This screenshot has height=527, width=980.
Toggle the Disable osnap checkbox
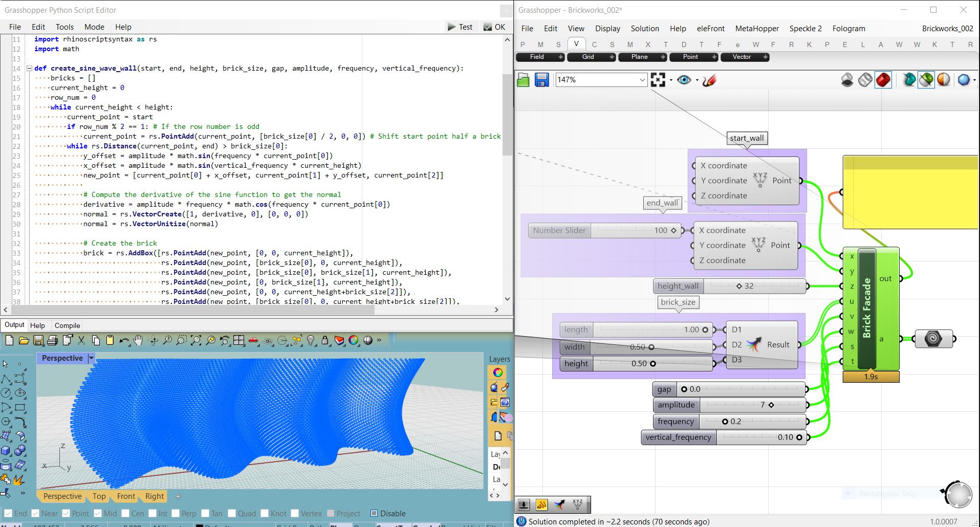374,513
